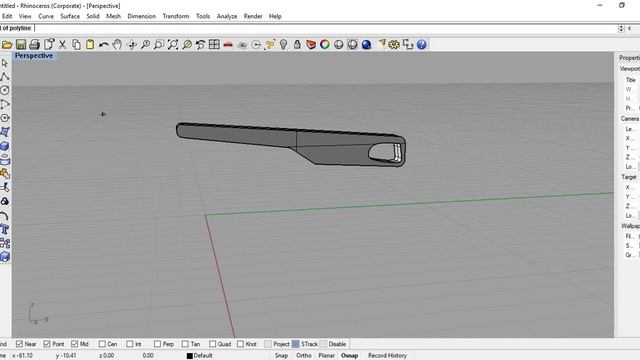Select the Rotate view tool
640x360 pixels.
(131, 44)
